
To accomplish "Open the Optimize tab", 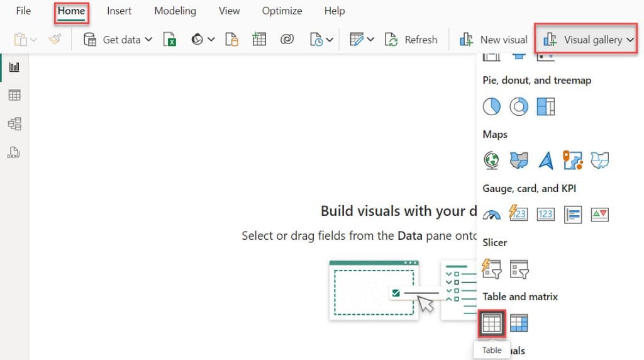I will tap(282, 11).
